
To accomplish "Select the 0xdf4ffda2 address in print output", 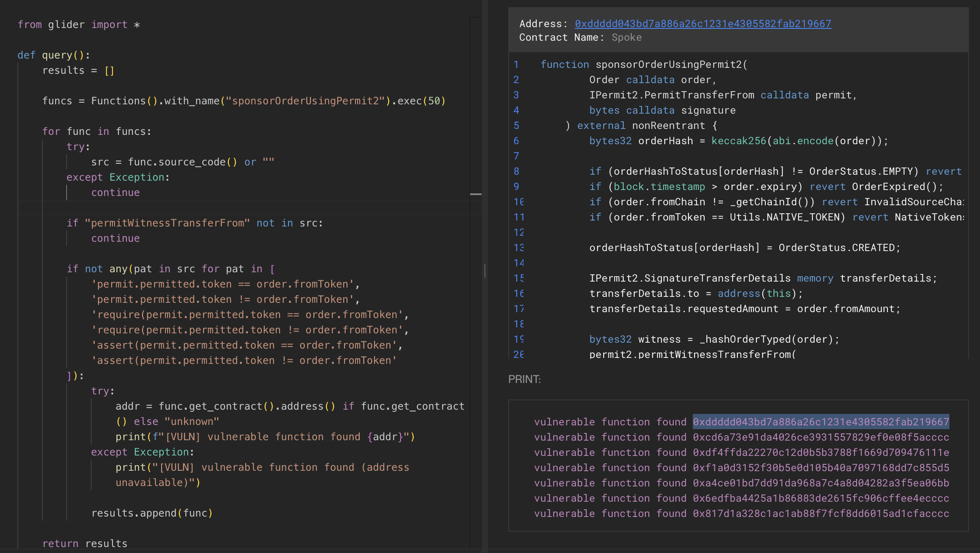I will [820, 452].
